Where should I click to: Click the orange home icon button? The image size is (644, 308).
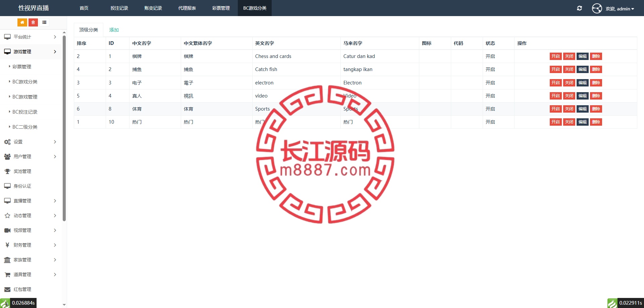coord(22,22)
